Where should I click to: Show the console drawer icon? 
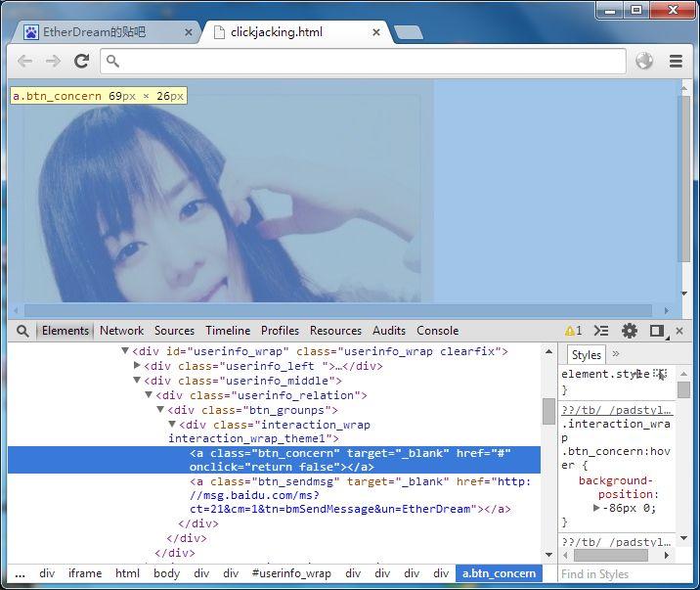[601, 331]
